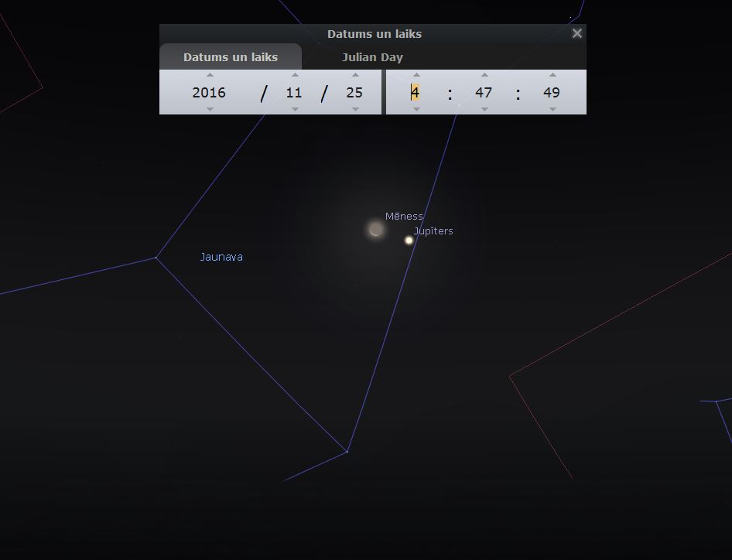Click the minutes field showing 47
This screenshot has width=732, height=560.
tap(484, 92)
